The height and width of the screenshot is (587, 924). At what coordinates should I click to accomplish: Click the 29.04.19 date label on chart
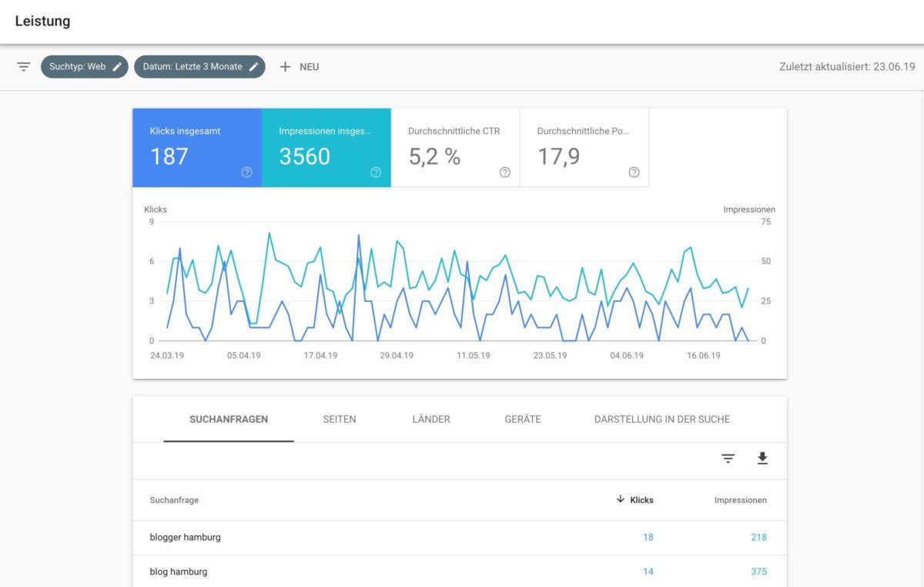coord(396,356)
